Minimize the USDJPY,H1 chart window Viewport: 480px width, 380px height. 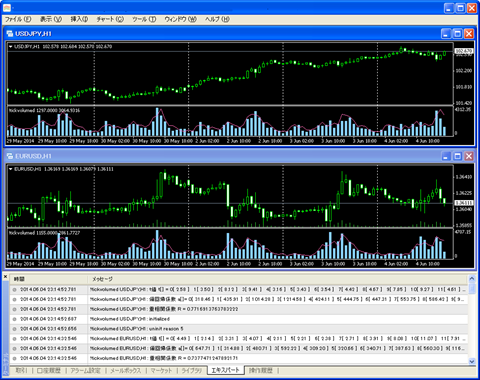coord(446,33)
